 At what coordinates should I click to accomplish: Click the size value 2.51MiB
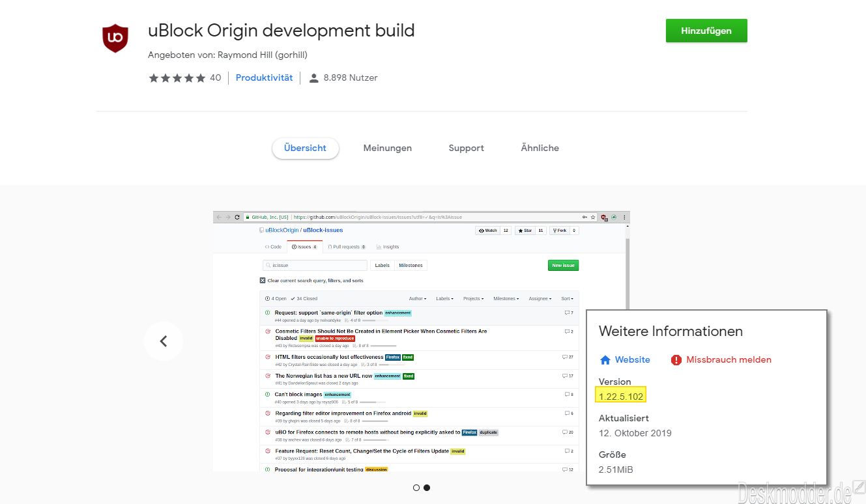[x=616, y=469]
